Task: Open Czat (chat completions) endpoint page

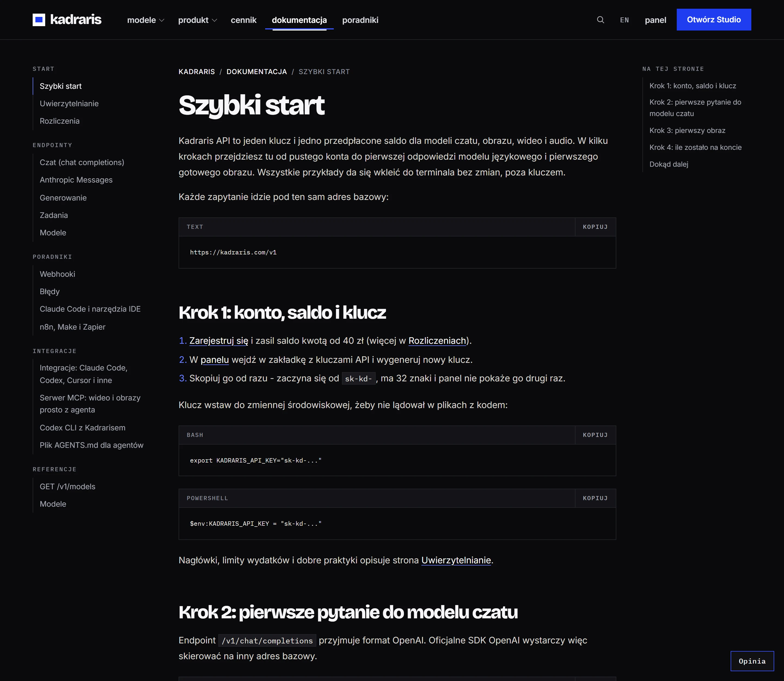Action: 82,162
